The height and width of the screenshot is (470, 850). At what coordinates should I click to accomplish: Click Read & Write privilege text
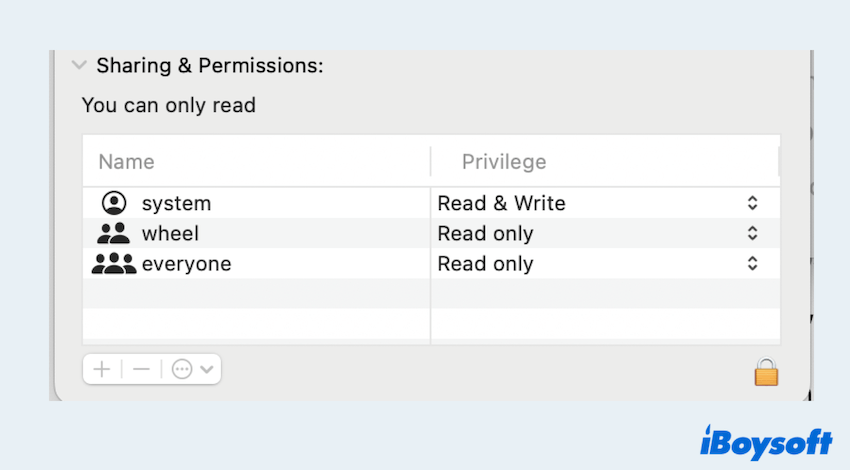502,204
